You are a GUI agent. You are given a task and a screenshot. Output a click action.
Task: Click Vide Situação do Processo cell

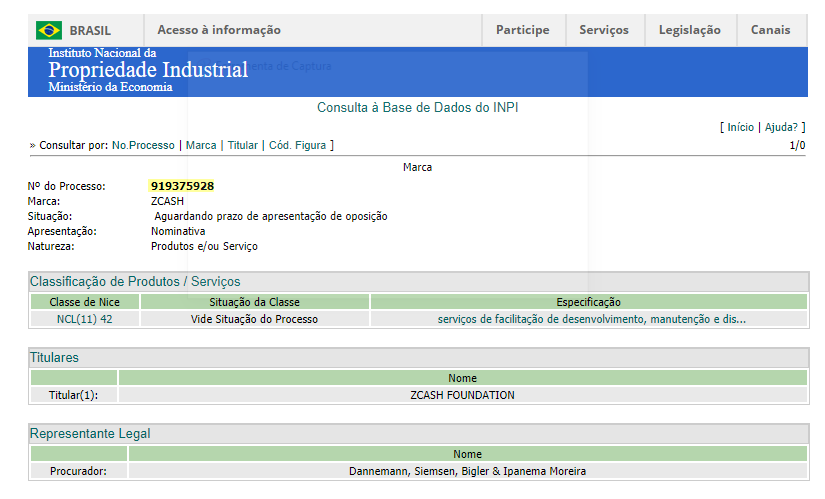[254, 319]
